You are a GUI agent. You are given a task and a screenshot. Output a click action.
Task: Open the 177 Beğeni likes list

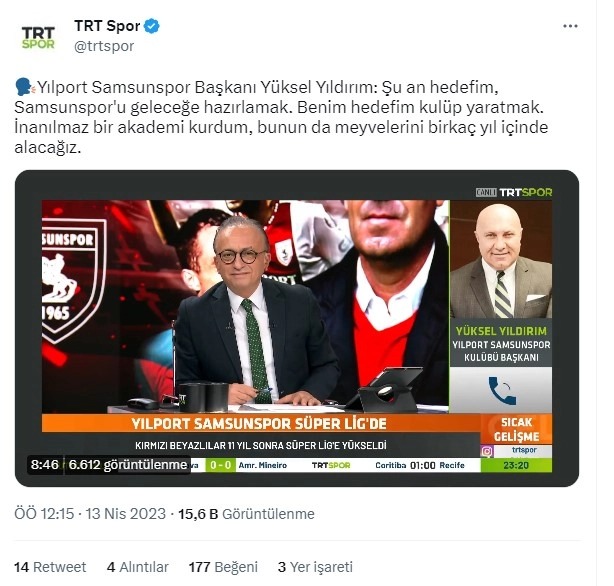(223, 567)
